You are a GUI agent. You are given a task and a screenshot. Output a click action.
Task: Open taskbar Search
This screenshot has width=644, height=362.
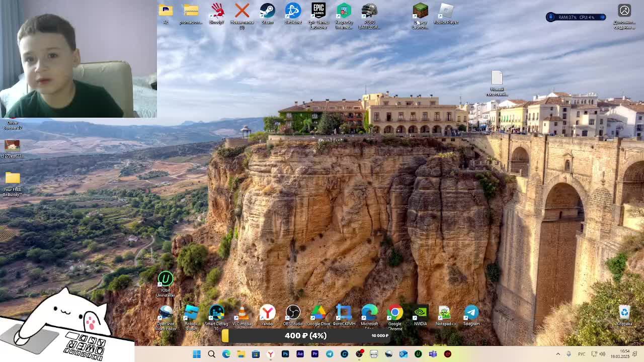coord(212,354)
